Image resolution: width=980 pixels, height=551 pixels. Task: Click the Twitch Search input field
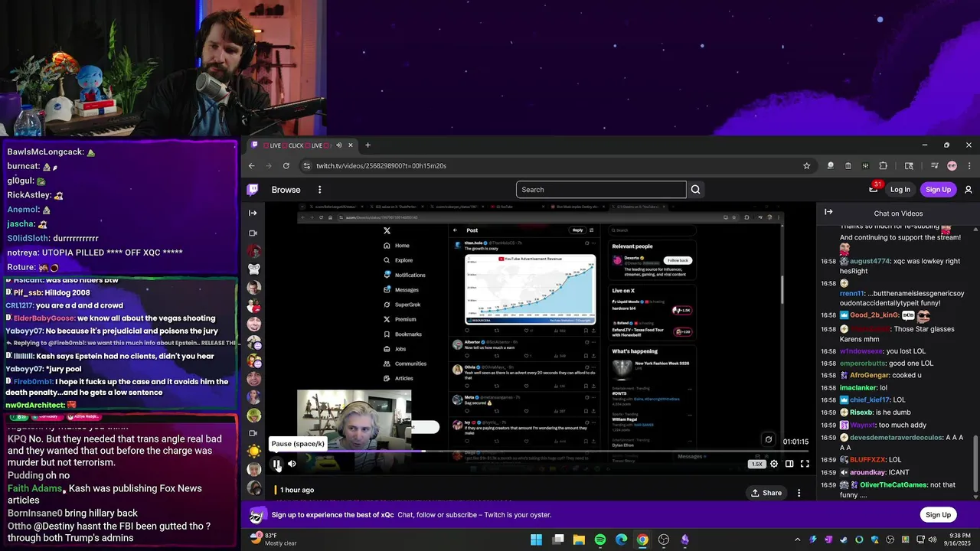point(601,190)
